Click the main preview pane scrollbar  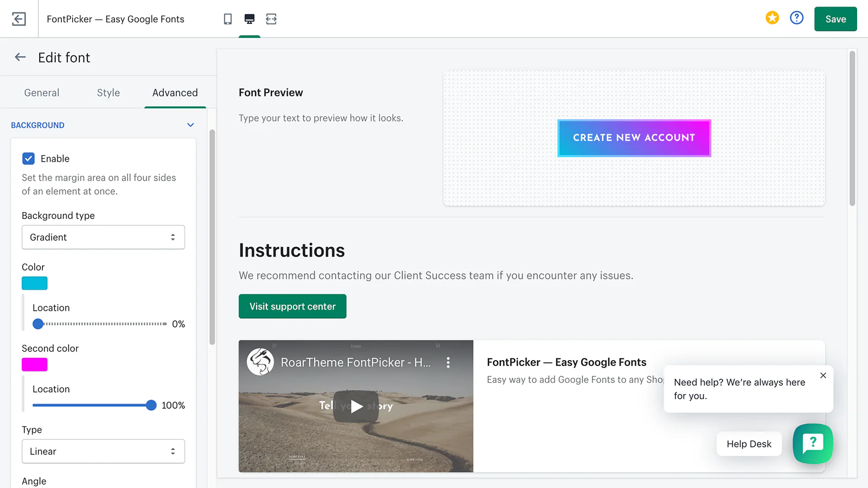click(852, 129)
